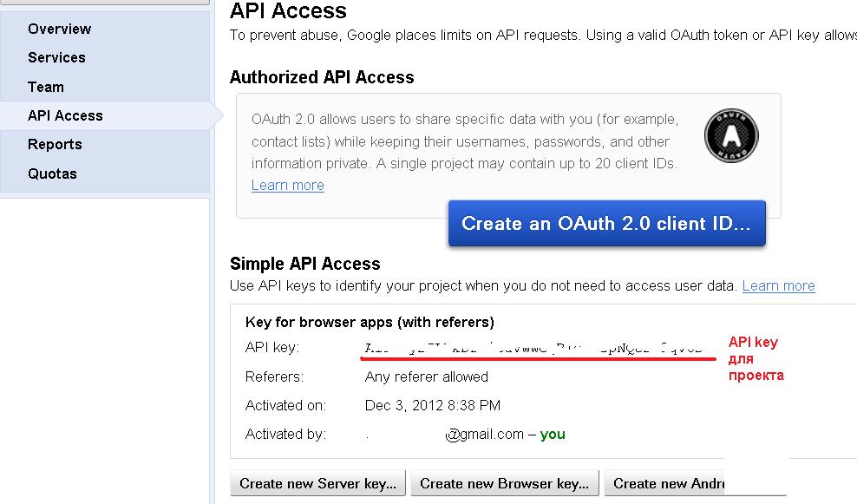Click the OAuth 2.0 badge icon
857x504 pixels.
[x=729, y=135]
